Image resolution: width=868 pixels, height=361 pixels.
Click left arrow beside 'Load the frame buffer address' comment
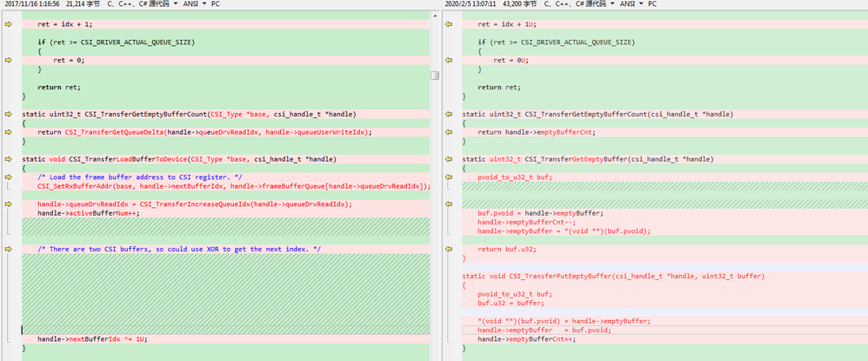[8, 177]
